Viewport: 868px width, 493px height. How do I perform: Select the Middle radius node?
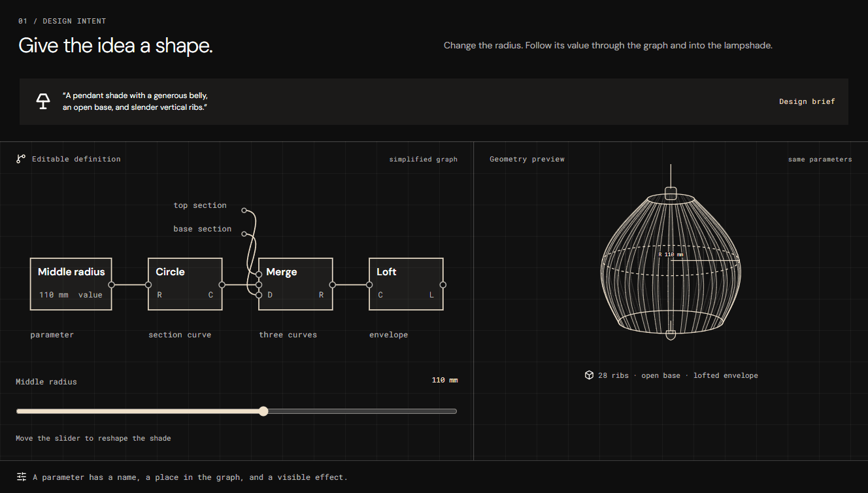pos(71,284)
